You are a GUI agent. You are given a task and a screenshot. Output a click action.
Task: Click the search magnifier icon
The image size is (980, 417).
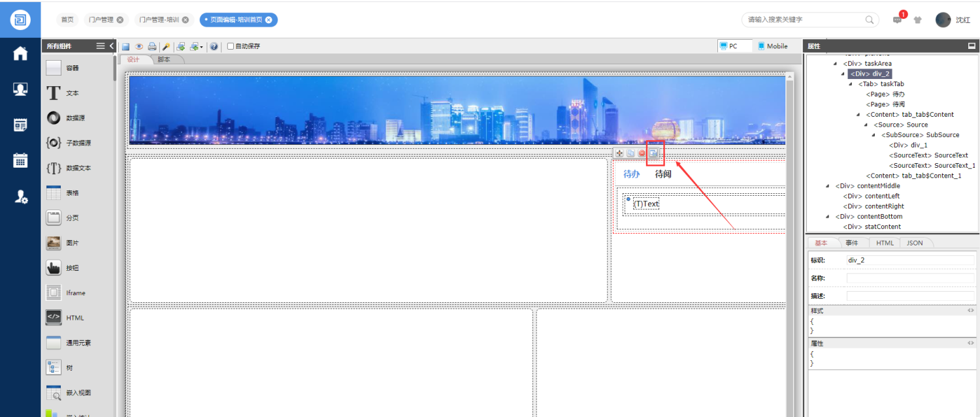pyautogui.click(x=870, y=20)
